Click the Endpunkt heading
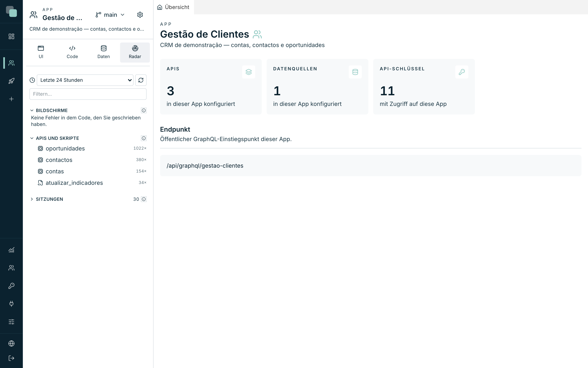 pos(175,129)
